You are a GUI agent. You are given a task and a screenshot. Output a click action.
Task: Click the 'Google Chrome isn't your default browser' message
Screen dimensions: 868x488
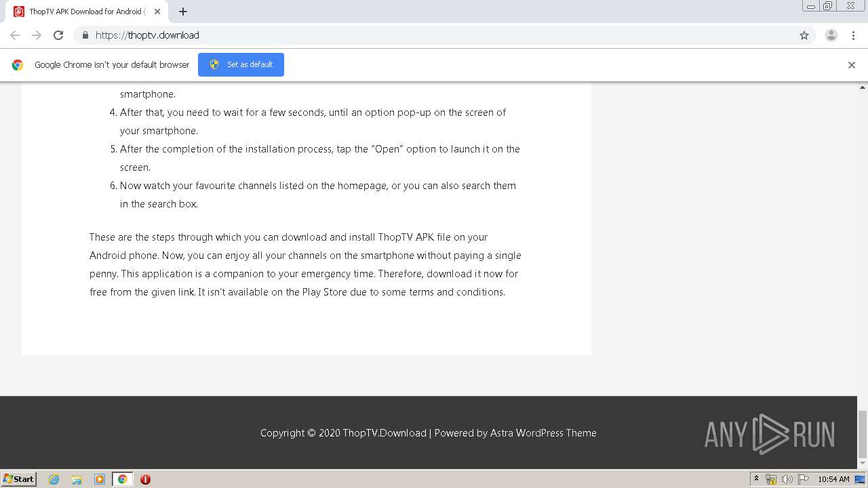point(112,65)
